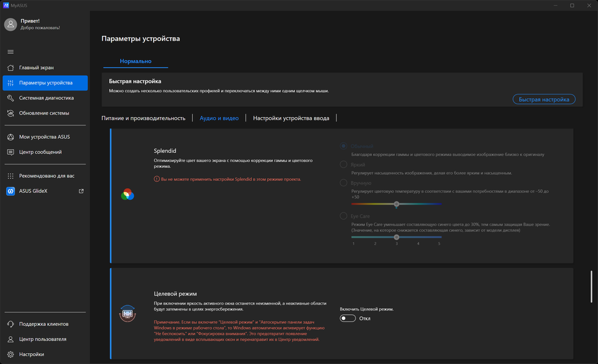Open Поддержка клиентов headset icon
Screen dimensions: 598x364
10,324
